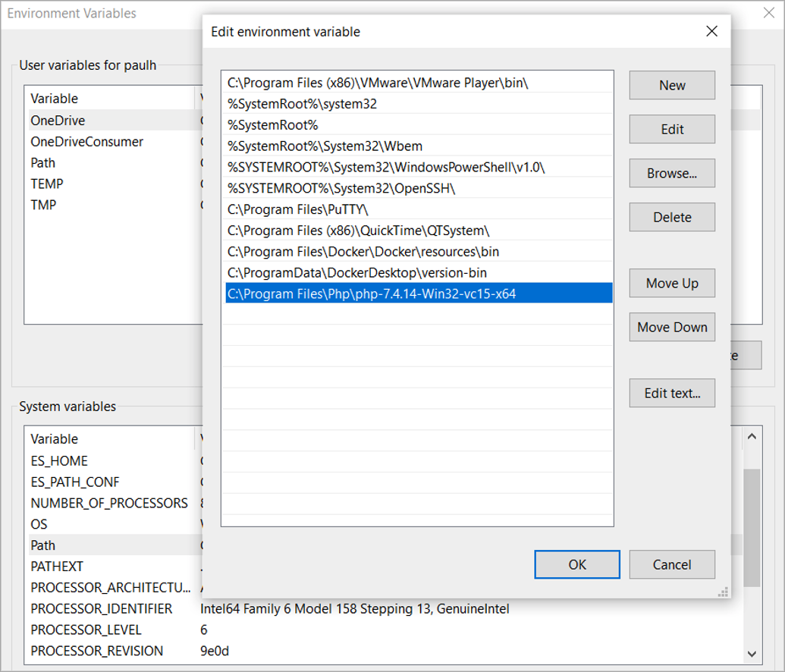Cancel the Edit environment variable dialog

click(x=670, y=564)
